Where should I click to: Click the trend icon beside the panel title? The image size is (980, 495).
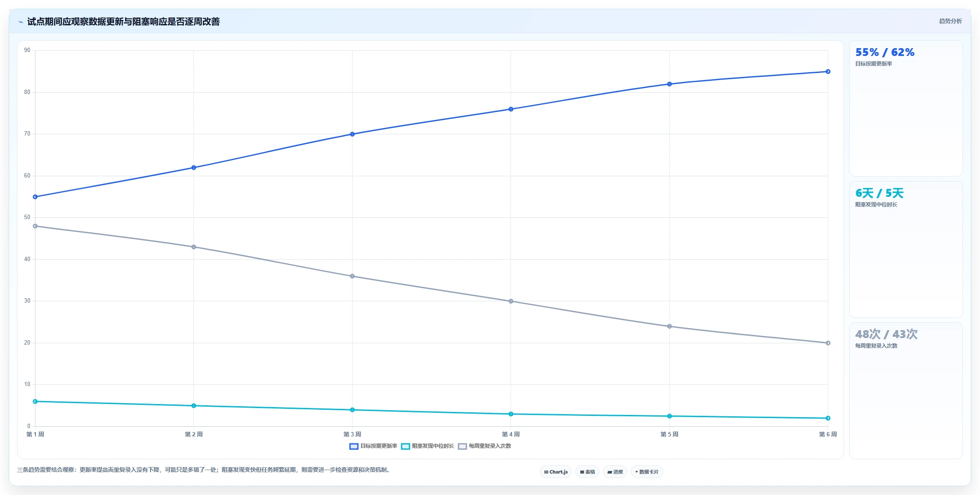[21, 22]
